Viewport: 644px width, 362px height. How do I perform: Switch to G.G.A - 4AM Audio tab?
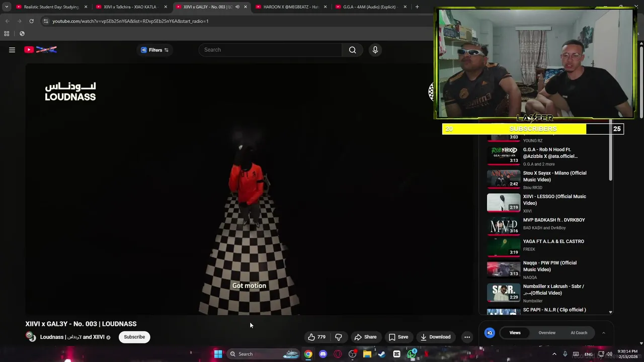[370, 7]
